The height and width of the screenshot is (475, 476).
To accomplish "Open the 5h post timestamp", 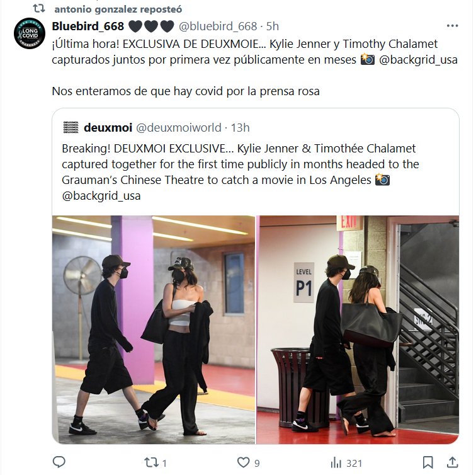I will coord(272,26).
